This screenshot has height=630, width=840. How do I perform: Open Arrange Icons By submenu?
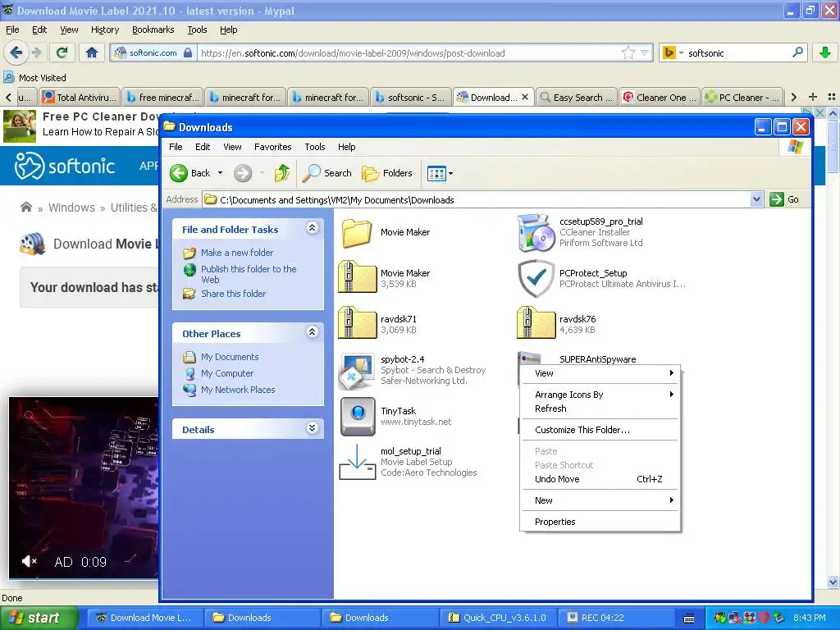[x=600, y=395]
